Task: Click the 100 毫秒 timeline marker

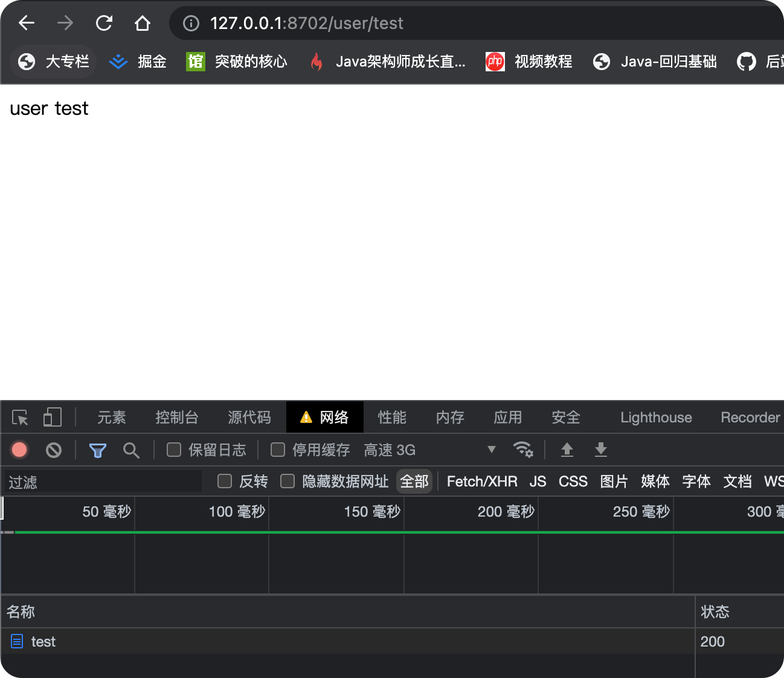Action: [x=237, y=512]
